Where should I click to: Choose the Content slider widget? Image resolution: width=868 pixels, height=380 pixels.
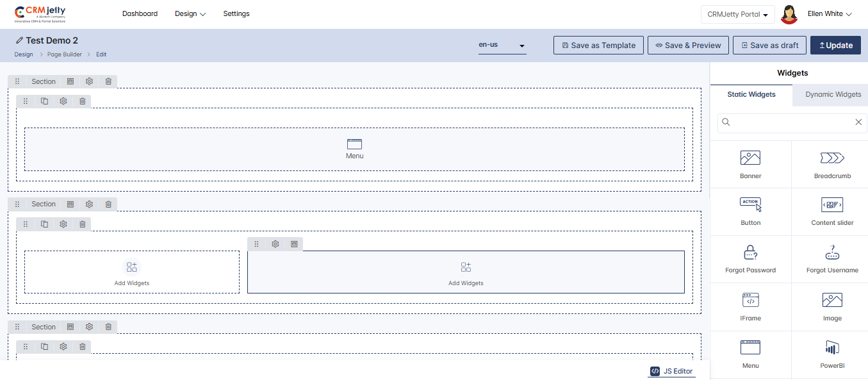coord(832,205)
